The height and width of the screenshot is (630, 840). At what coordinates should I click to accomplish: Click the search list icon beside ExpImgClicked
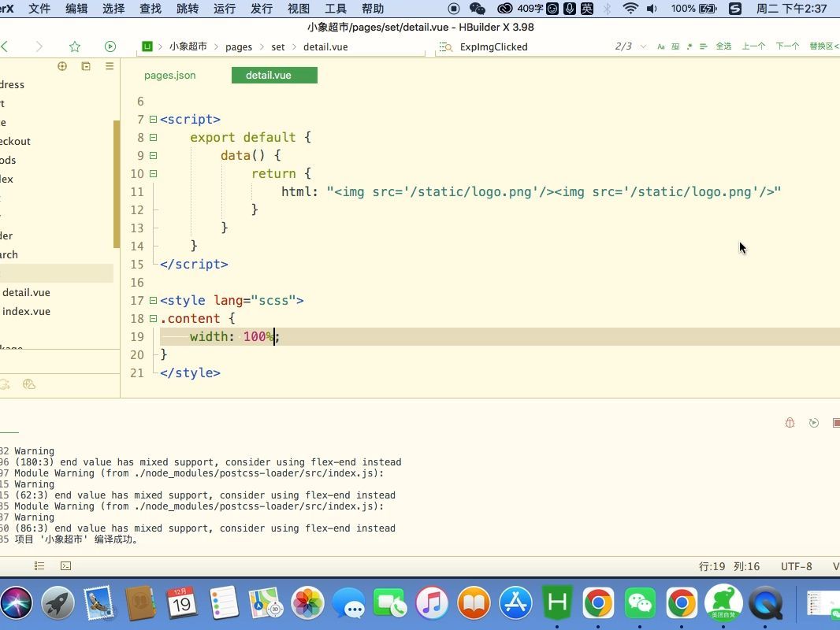(446, 47)
